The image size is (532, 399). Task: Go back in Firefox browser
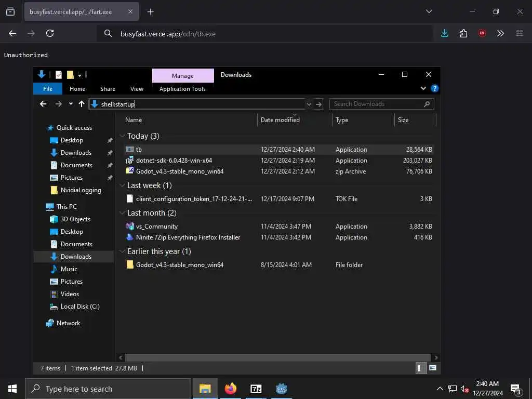tap(12, 33)
